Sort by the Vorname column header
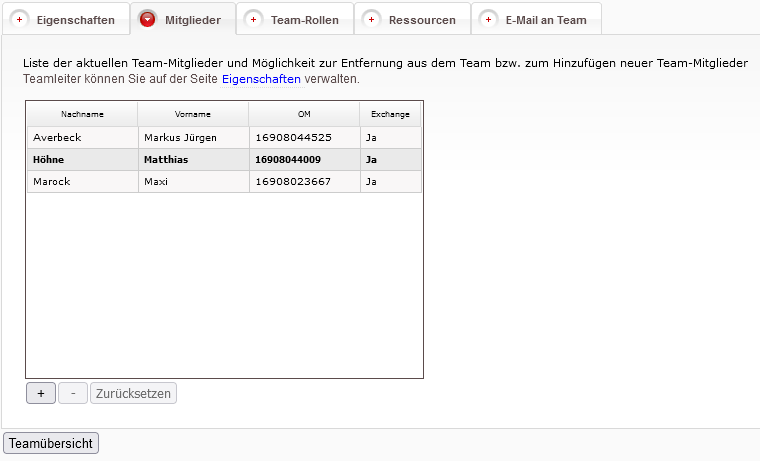The image size is (760, 461). (193, 114)
